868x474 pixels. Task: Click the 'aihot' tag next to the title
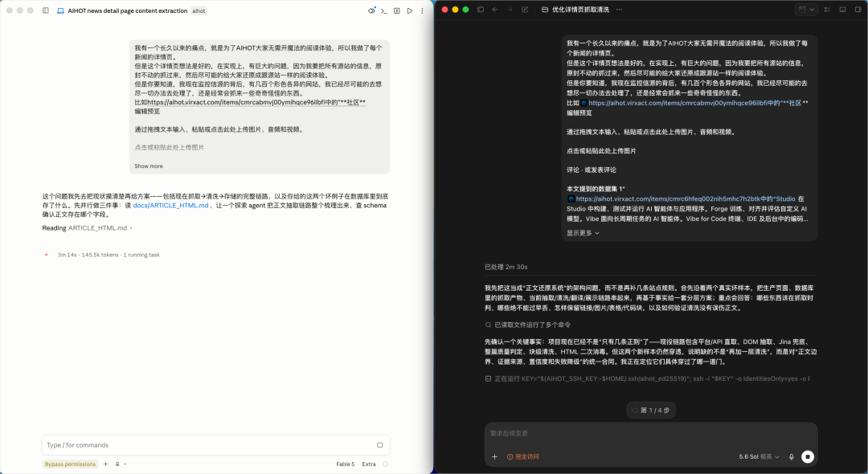(x=199, y=10)
